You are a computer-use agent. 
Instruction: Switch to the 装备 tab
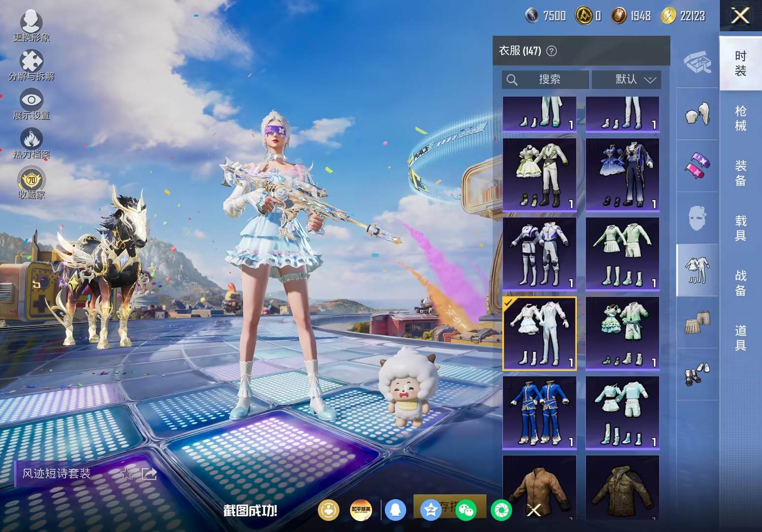[740, 173]
